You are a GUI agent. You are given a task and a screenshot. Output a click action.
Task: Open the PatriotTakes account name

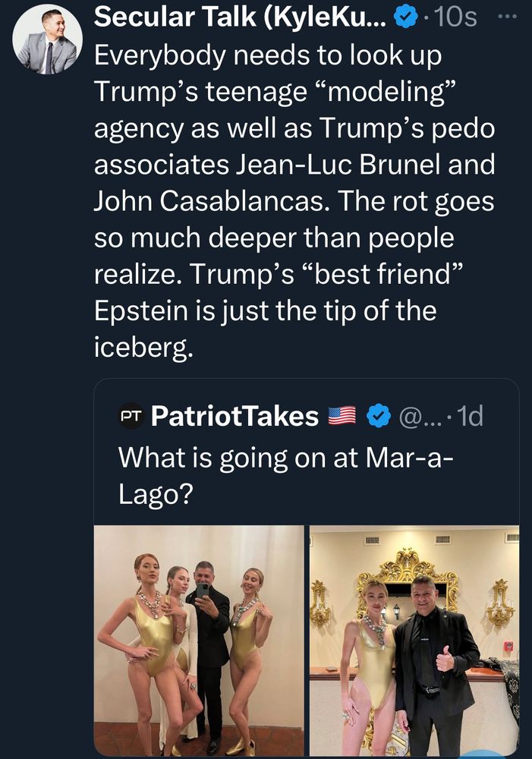(235, 416)
